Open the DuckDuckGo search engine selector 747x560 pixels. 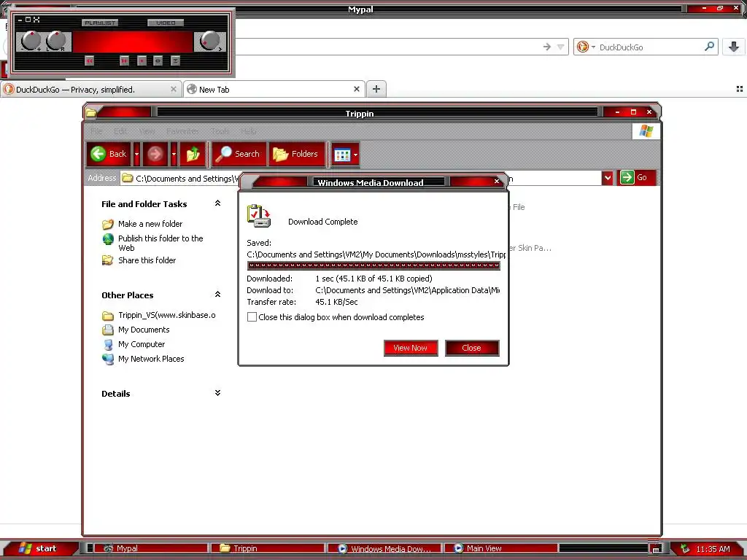click(x=586, y=47)
